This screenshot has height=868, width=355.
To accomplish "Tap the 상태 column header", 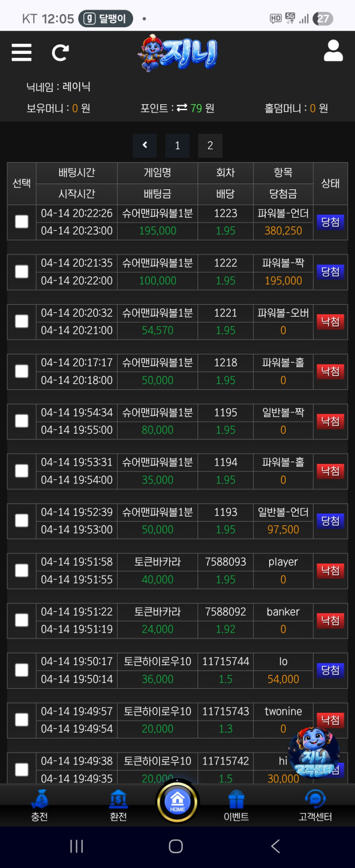I will pos(330,183).
